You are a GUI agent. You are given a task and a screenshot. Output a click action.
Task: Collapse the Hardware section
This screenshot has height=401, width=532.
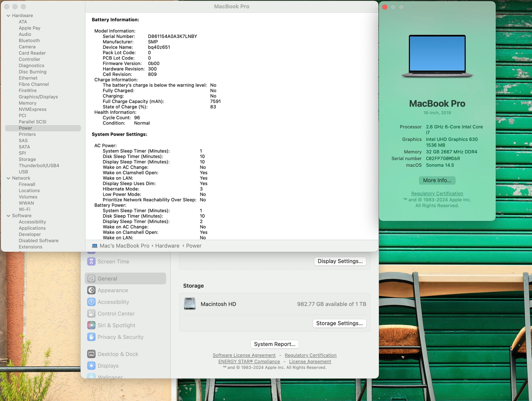8,16
